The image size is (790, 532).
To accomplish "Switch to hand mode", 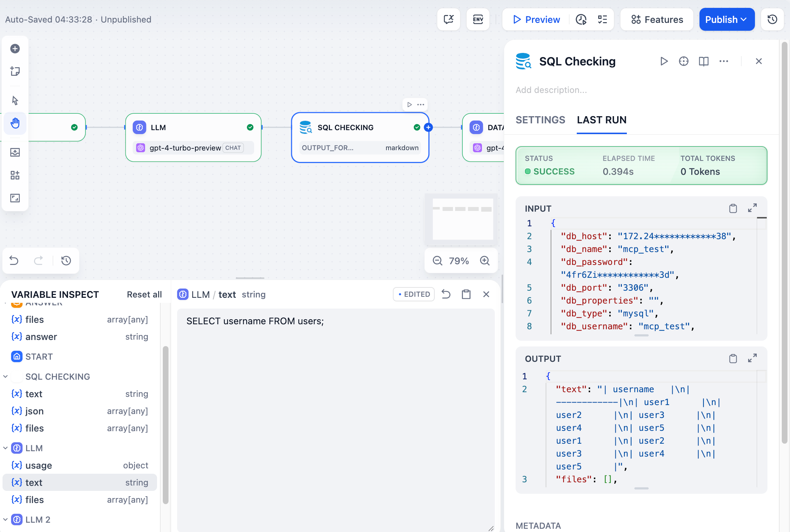I will [15, 123].
